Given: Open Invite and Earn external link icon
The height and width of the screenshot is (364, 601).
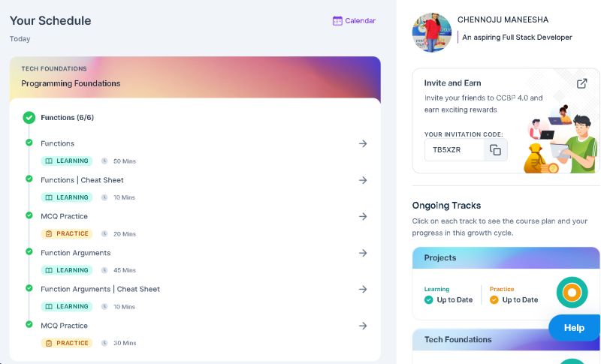Looking at the screenshot, I should point(581,83).
